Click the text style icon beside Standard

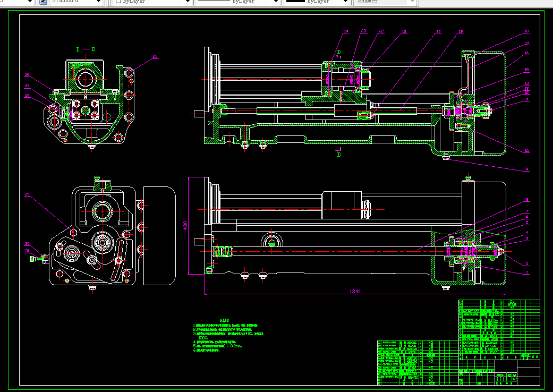point(43,2)
